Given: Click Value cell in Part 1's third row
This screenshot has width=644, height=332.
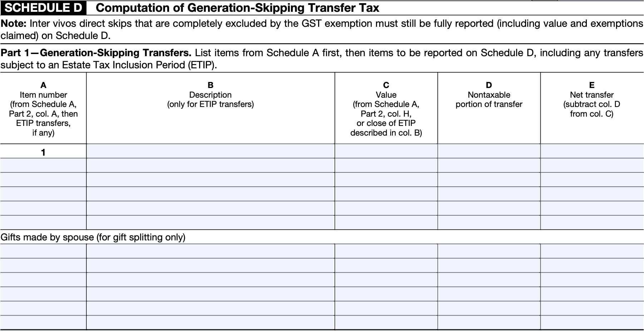Looking at the screenshot, I should click(386, 180).
